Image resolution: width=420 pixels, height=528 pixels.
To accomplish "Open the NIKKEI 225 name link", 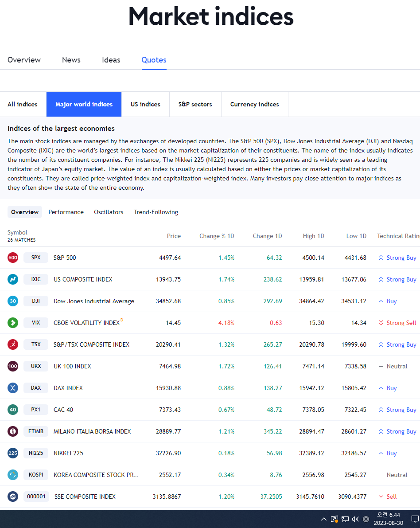I will click(x=68, y=453).
